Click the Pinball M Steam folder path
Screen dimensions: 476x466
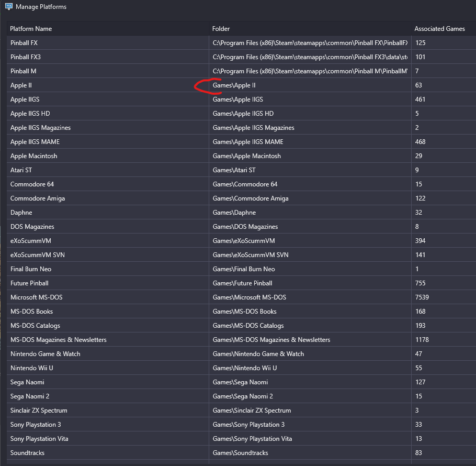(x=310, y=71)
